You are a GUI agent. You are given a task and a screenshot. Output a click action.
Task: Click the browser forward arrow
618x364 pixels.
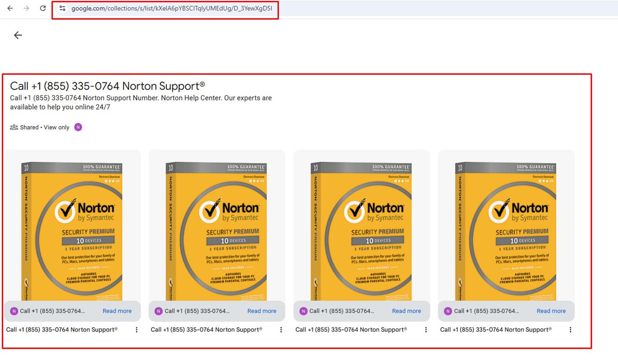click(x=26, y=8)
